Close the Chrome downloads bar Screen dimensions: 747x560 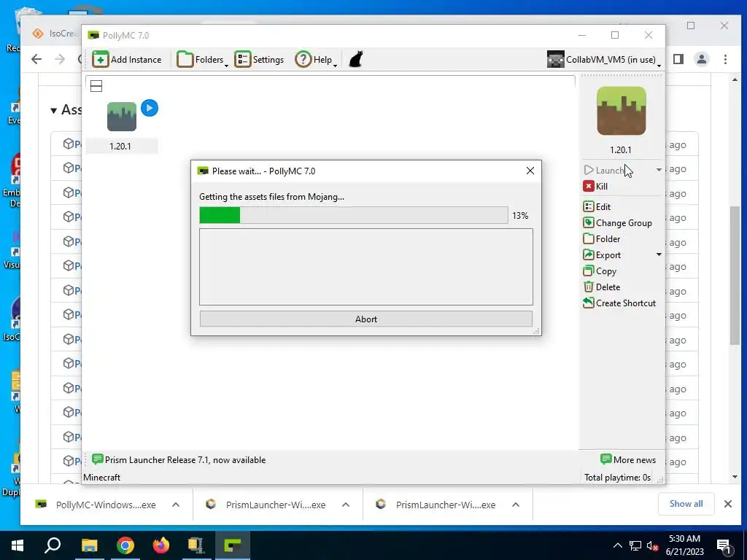point(728,504)
